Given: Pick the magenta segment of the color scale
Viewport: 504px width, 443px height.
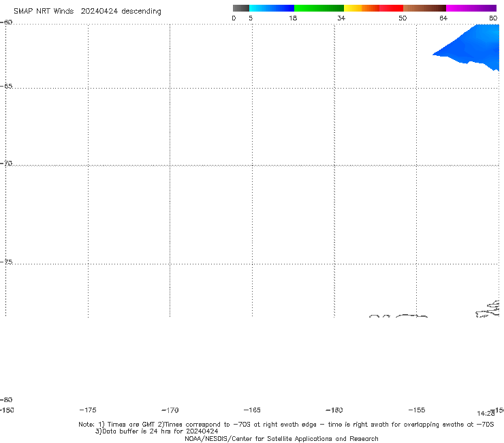Looking at the screenshot, I should (471, 8).
